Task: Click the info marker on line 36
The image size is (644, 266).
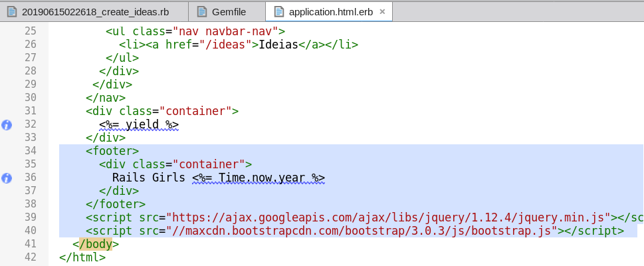Action: pyautogui.click(x=7, y=178)
